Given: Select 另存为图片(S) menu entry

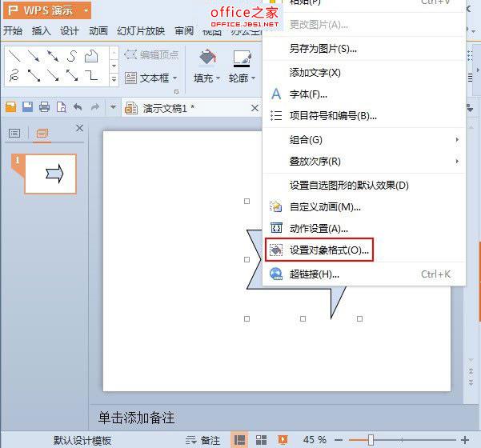Looking at the screenshot, I should click(323, 49).
